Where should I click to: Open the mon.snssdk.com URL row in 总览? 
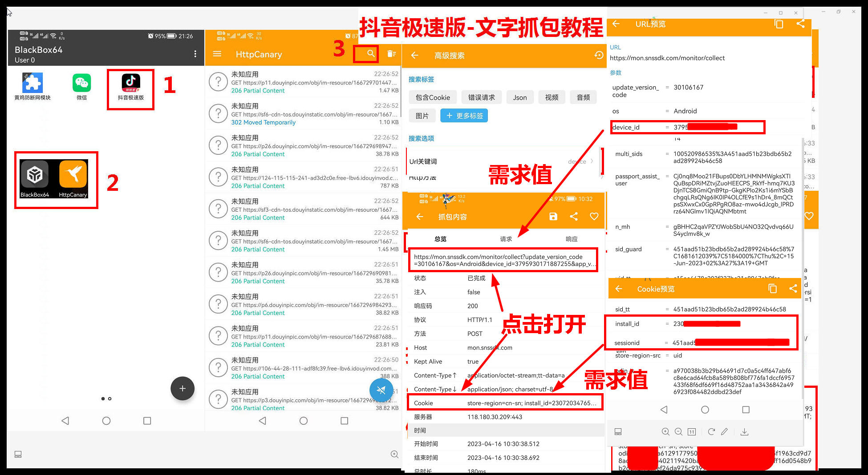coord(504,260)
